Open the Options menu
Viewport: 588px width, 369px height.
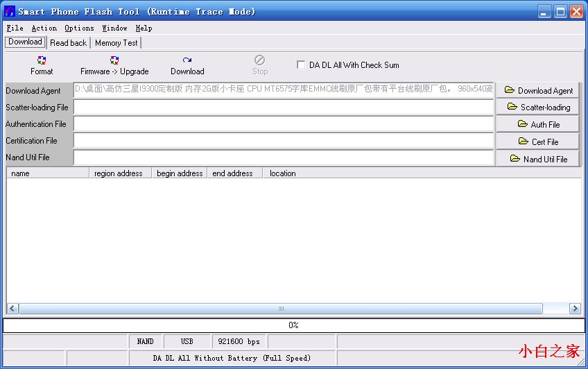pos(79,28)
